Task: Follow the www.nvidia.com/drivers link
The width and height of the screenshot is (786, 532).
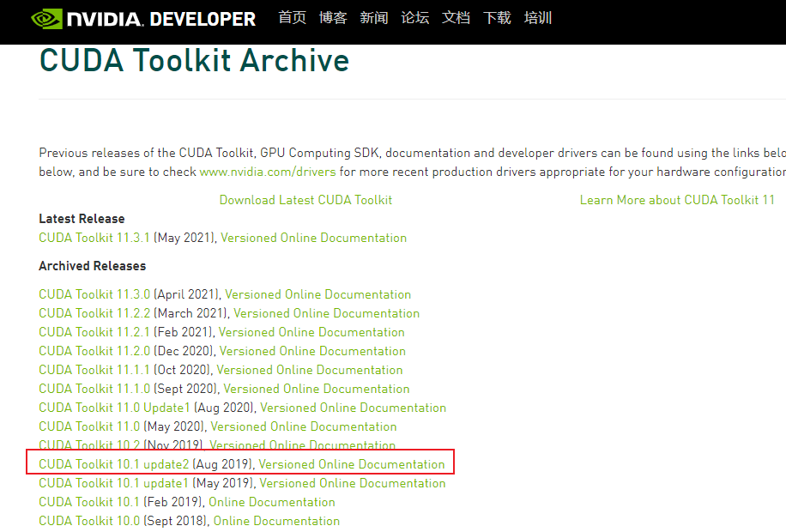Action: 268,172
